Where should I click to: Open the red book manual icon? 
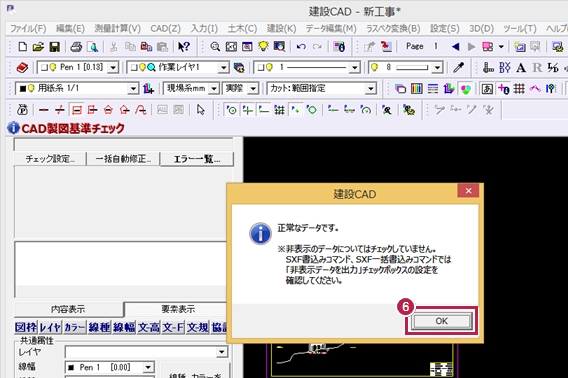point(22,67)
